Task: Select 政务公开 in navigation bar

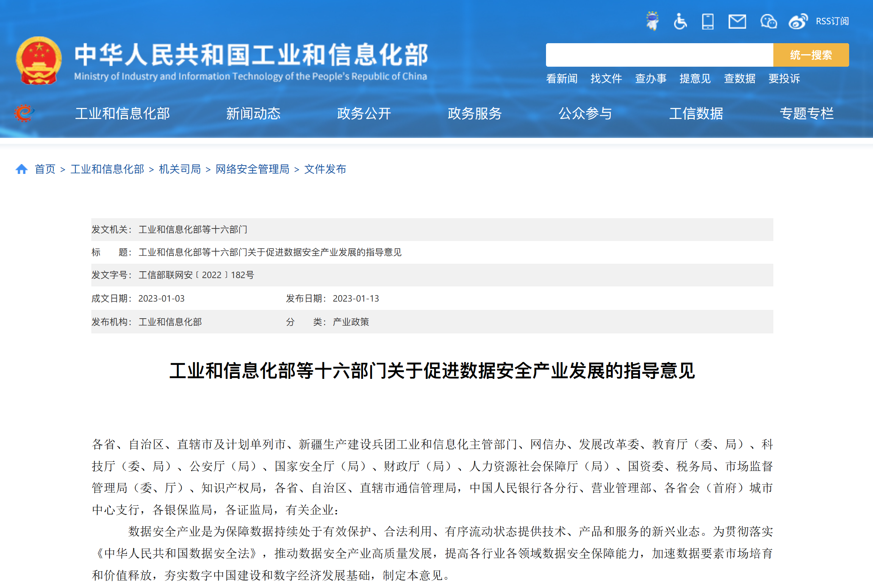Action: click(364, 113)
